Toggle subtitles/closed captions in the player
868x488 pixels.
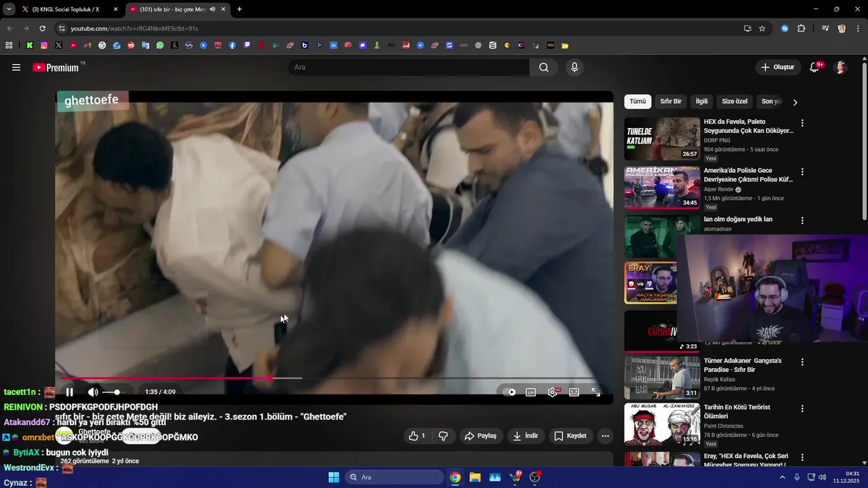click(531, 392)
